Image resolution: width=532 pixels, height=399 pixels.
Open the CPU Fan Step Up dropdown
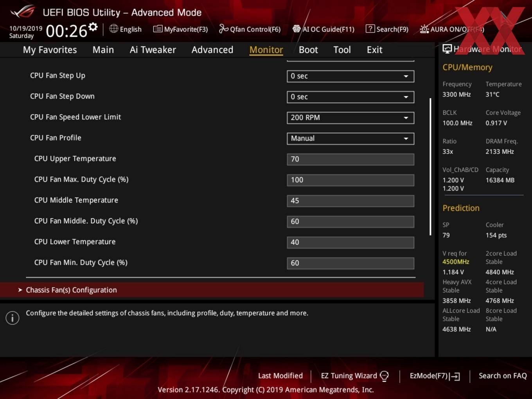[x=350, y=76]
